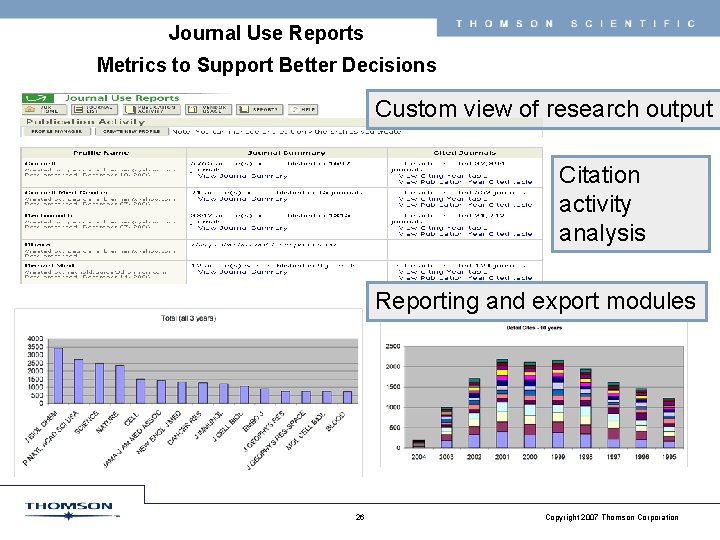This screenshot has height=540, width=720.
Task: Click the Citation activity analysis callout
Action: pyautogui.click(x=630, y=204)
